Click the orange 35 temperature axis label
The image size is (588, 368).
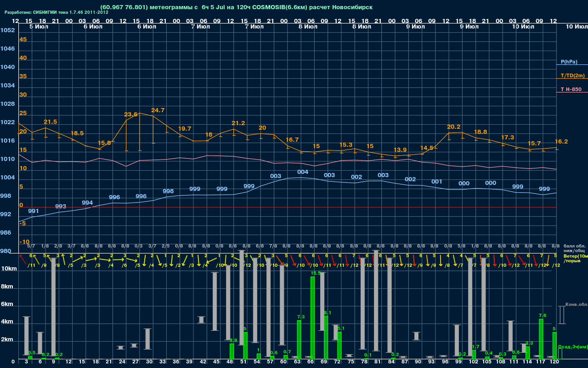[23, 76]
